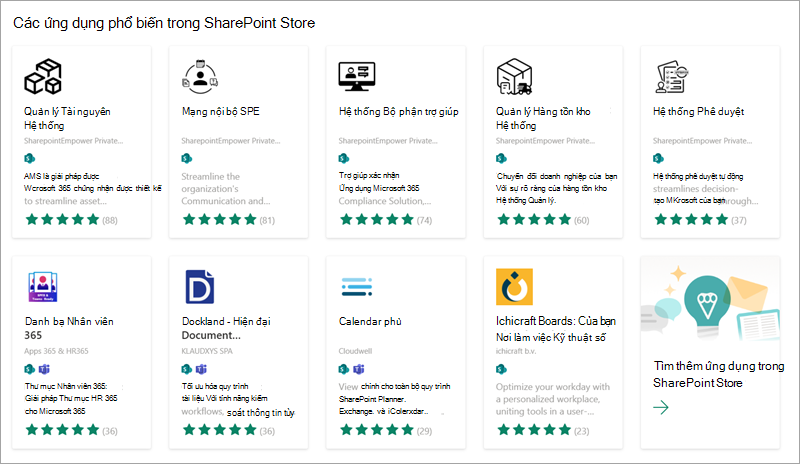Click SharePoint badge on Calendar phủ card
The width and height of the screenshot is (800, 464).
coord(344,369)
